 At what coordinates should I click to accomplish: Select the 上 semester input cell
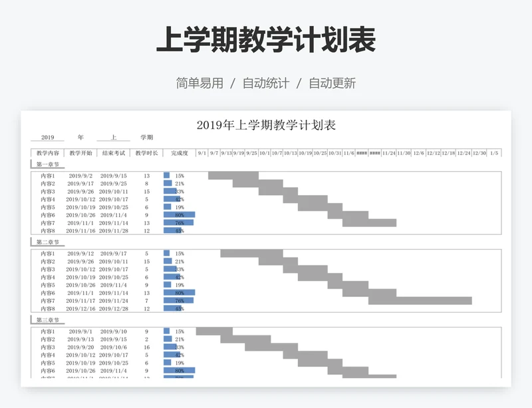(113, 137)
